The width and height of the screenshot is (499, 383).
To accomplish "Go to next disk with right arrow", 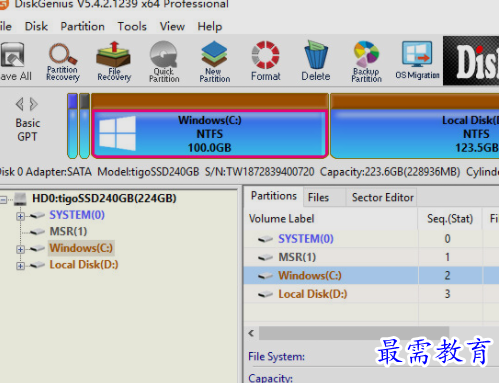I will 33,104.
